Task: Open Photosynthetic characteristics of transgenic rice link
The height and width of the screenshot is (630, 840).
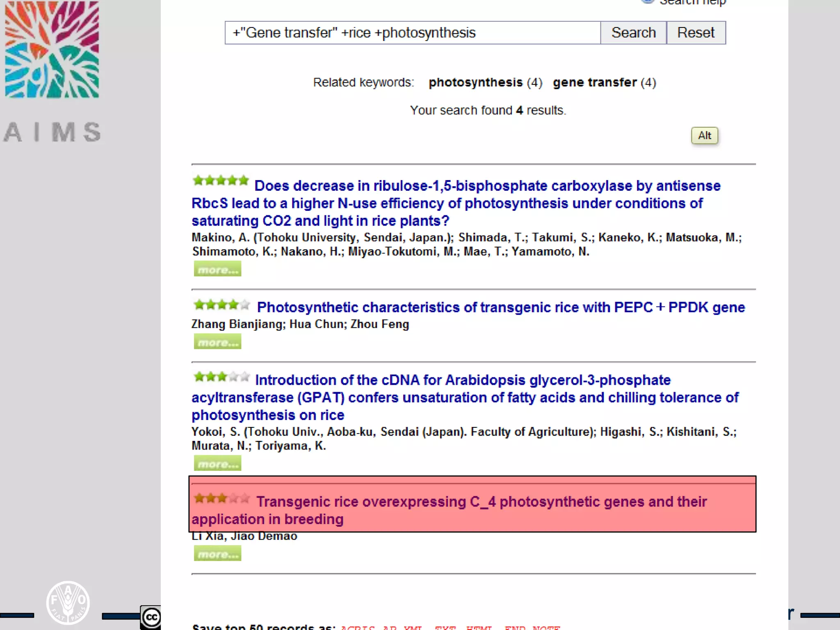Action: (500, 307)
